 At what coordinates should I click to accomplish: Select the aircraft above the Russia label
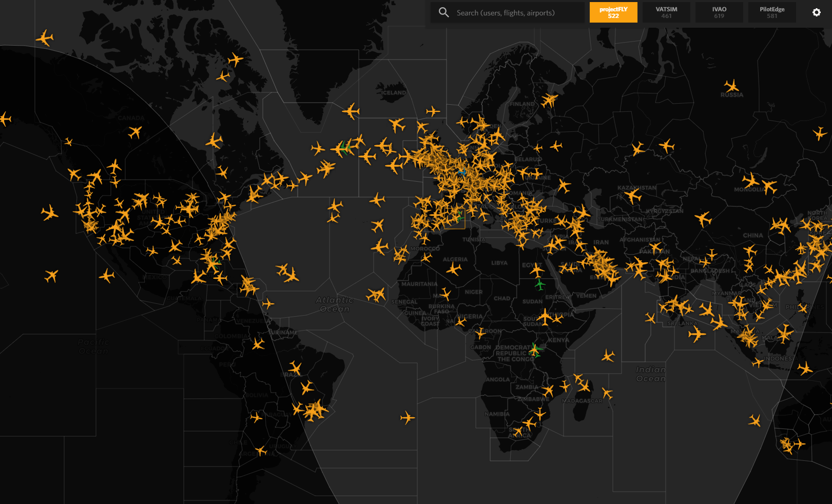click(731, 86)
